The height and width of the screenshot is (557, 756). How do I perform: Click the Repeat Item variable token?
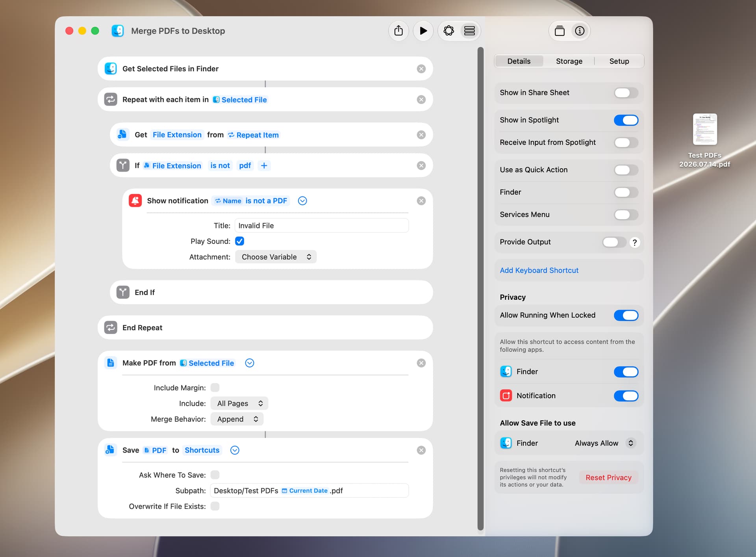253,135
